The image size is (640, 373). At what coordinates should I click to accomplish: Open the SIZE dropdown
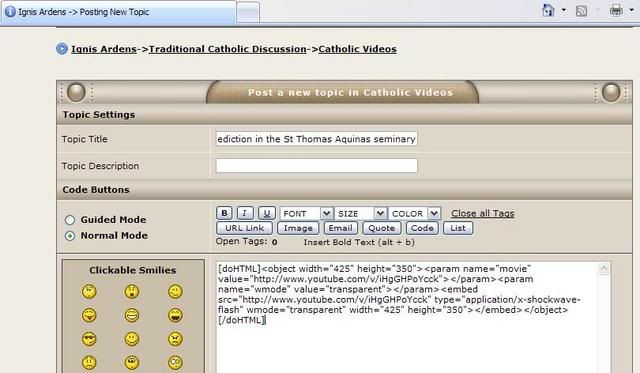pos(360,213)
